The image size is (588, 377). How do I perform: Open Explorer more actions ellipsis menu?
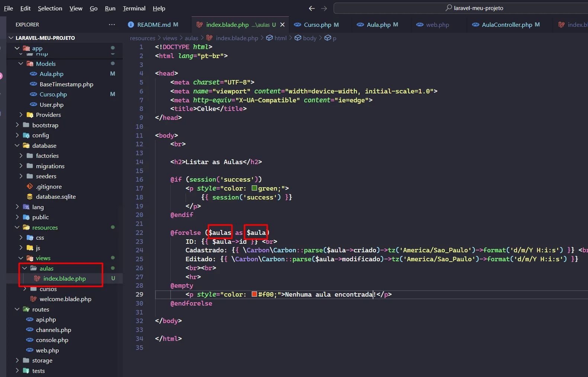[112, 25]
